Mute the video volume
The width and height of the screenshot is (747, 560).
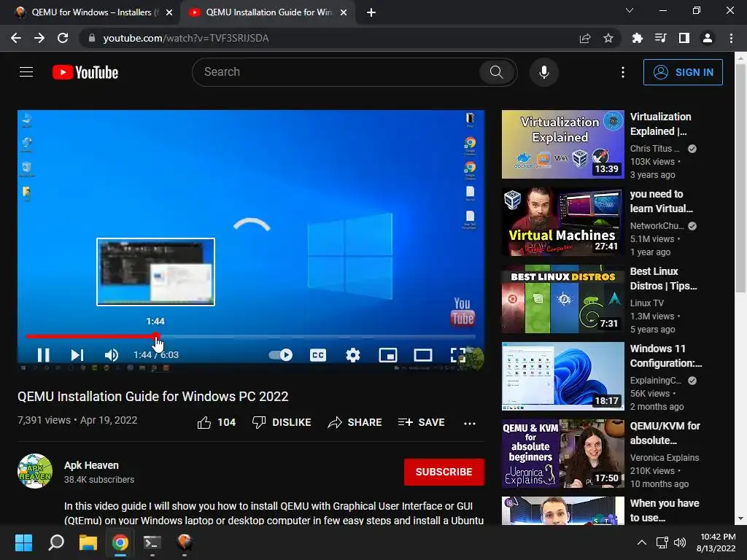[x=111, y=355]
